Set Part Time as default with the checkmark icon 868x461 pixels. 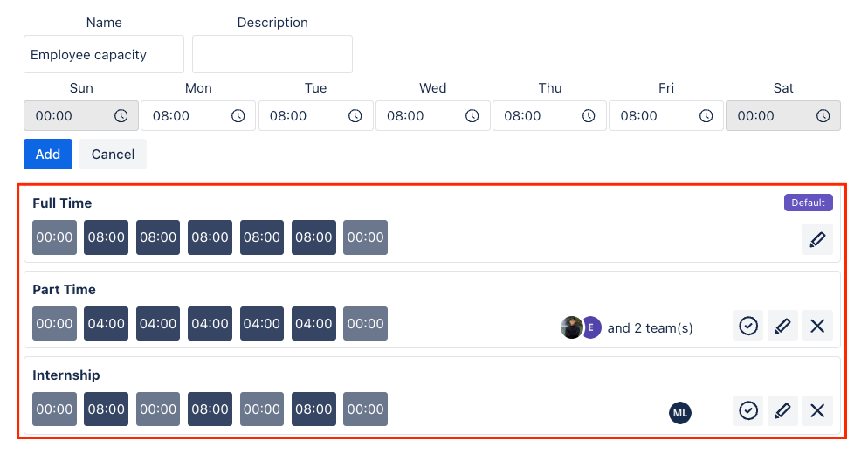[x=747, y=326]
